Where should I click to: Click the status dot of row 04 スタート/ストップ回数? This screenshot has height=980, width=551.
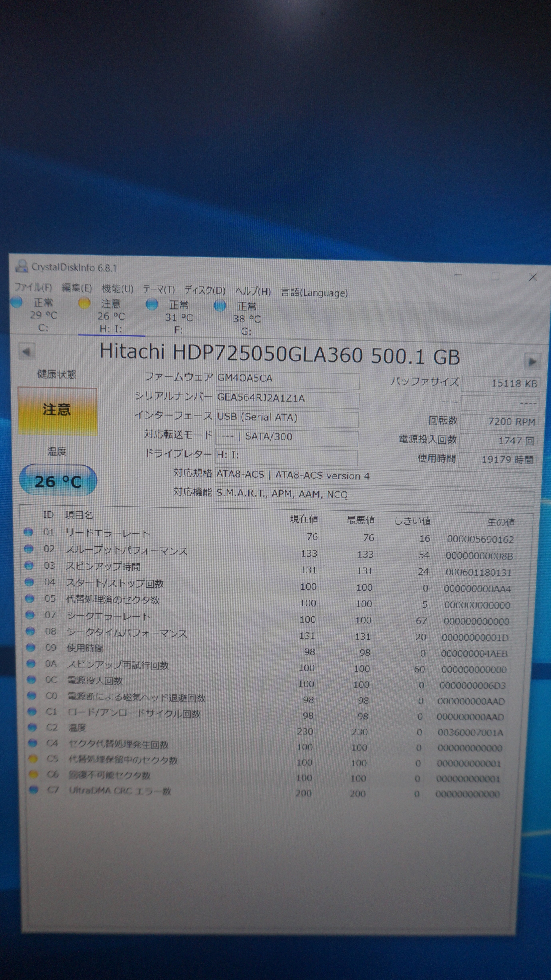[29, 582]
